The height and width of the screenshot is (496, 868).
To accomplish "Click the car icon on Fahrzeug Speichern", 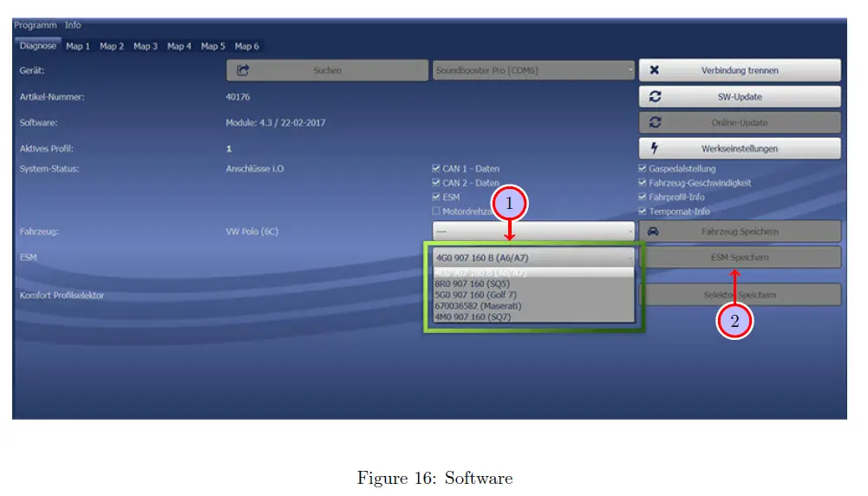I will 653,232.
